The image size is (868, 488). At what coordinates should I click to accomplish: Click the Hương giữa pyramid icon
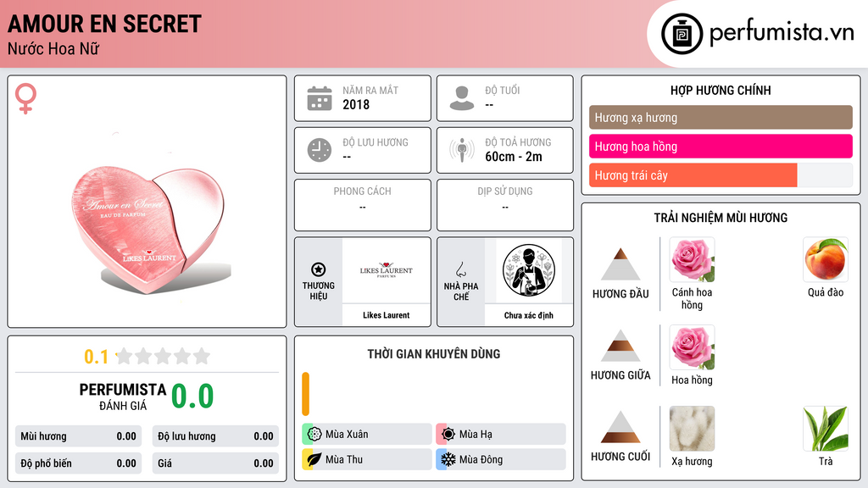point(620,346)
